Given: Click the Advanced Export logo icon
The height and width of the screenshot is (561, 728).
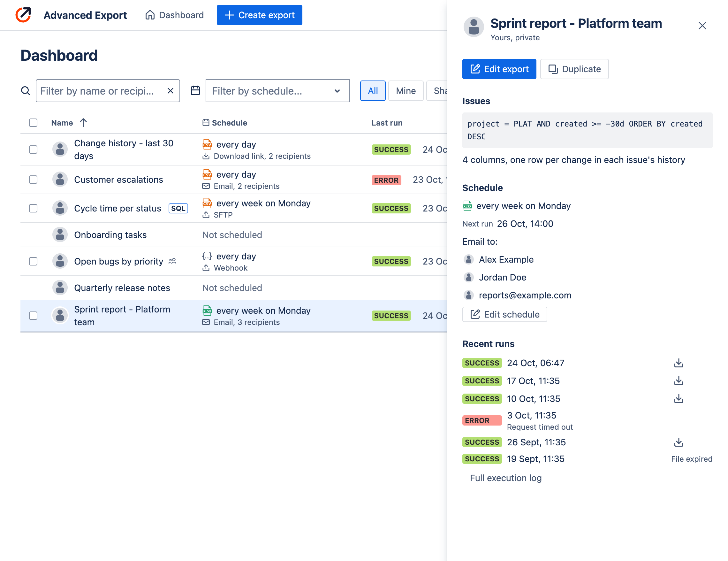Looking at the screenshot, I should click(23, 15).
